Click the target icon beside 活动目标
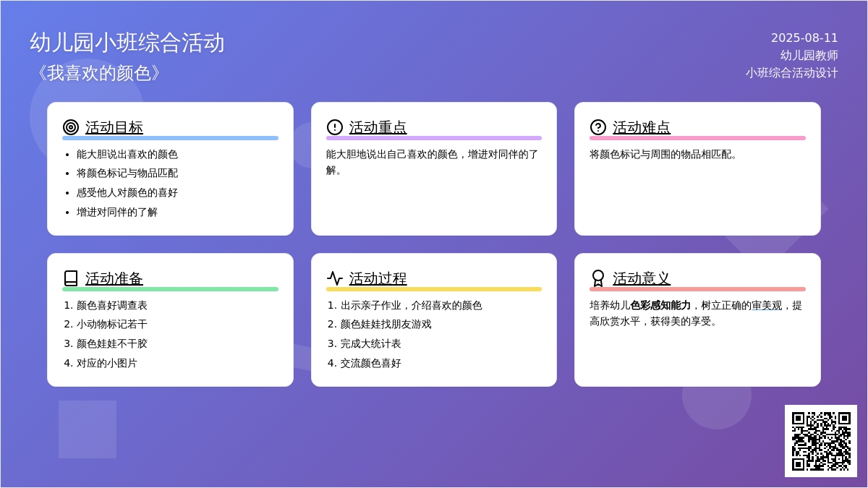The width and height of the screenshot is (868, 488). tap(71, 127)
